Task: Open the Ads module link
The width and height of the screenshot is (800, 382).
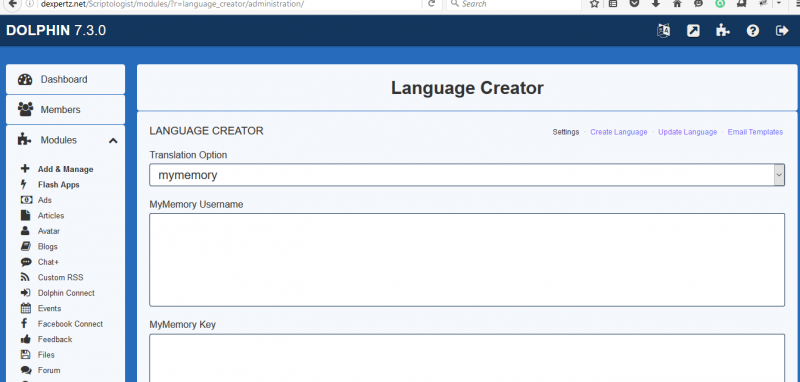Action: tap(44, 200)
